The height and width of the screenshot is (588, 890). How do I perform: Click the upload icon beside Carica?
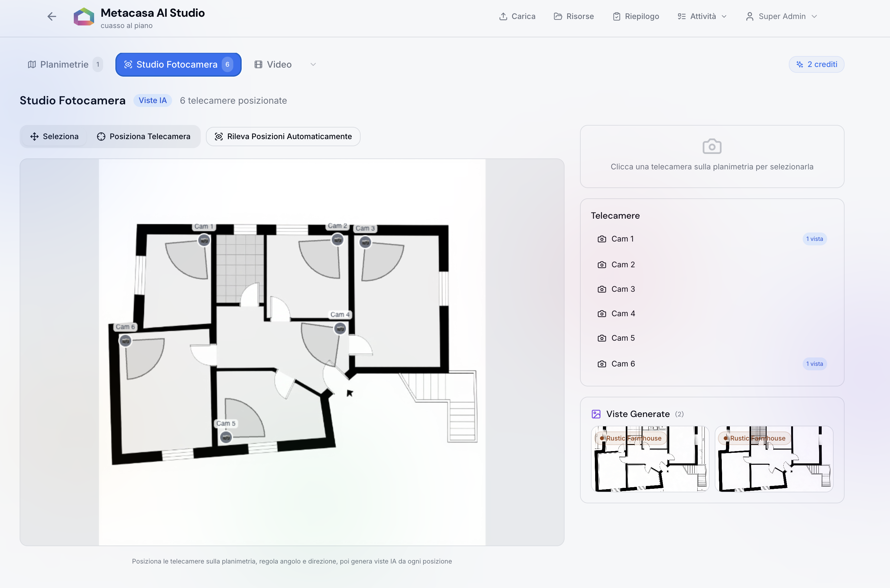click(x=503, y=16)
